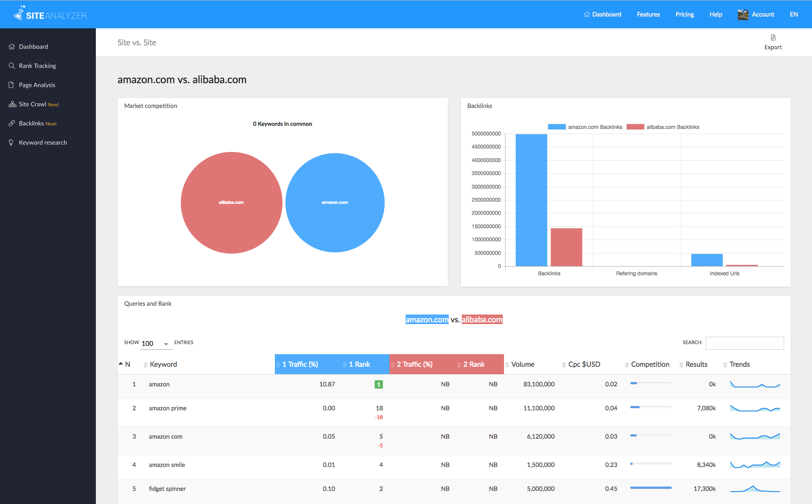The image size is (812, 504).
Task: Open the Pricing menu item
Action: [684, 14]
